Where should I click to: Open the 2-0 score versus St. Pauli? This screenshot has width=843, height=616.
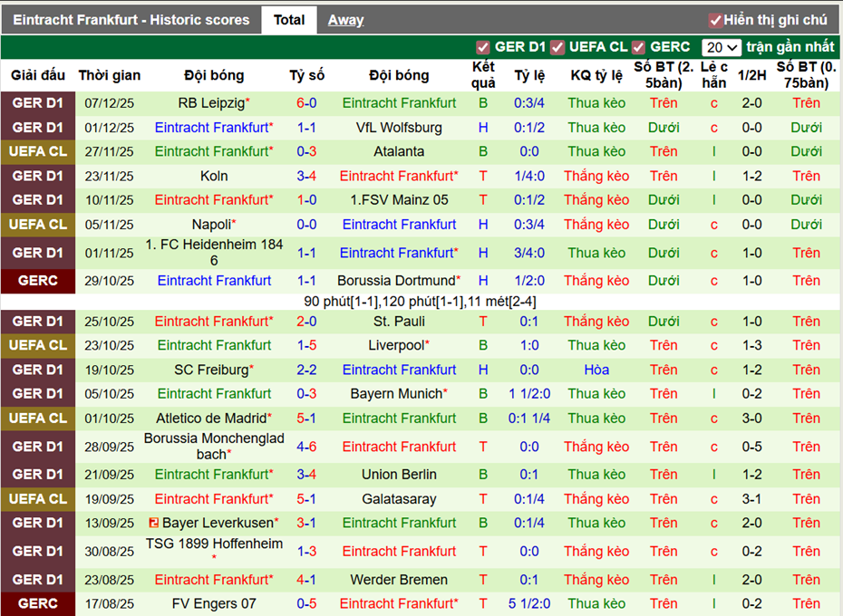(306, 322)
